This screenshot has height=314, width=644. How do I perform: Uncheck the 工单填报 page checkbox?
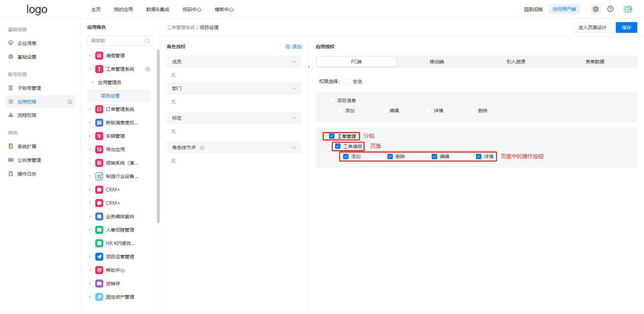tap(338, 146)
